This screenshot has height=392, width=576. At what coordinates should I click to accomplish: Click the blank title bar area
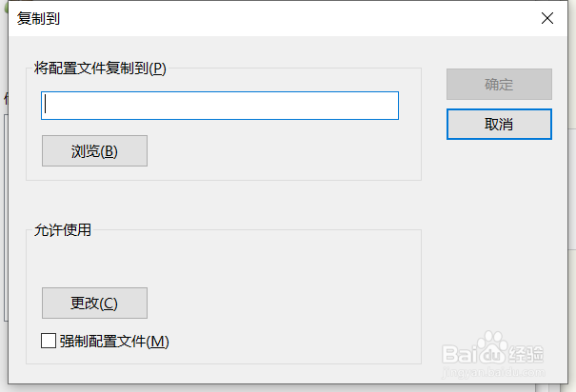coord(286,18)
